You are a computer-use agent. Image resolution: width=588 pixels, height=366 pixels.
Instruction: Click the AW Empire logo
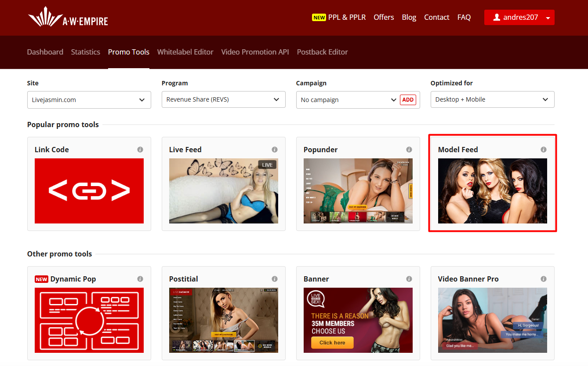[x=68, y=18]
